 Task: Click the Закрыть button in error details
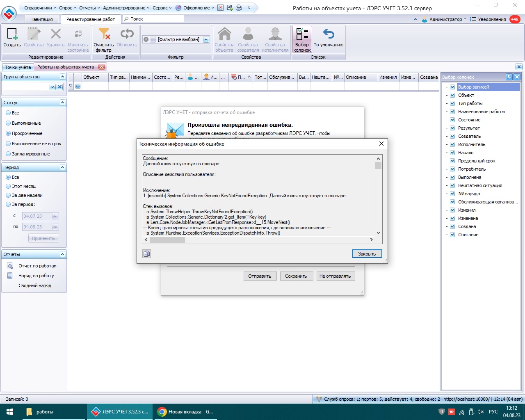pyautogui.click(x=367, y=254)
